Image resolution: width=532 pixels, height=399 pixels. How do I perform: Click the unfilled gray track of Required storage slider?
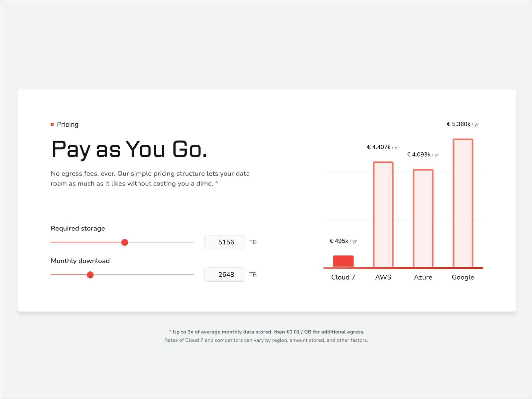[161, 242]
